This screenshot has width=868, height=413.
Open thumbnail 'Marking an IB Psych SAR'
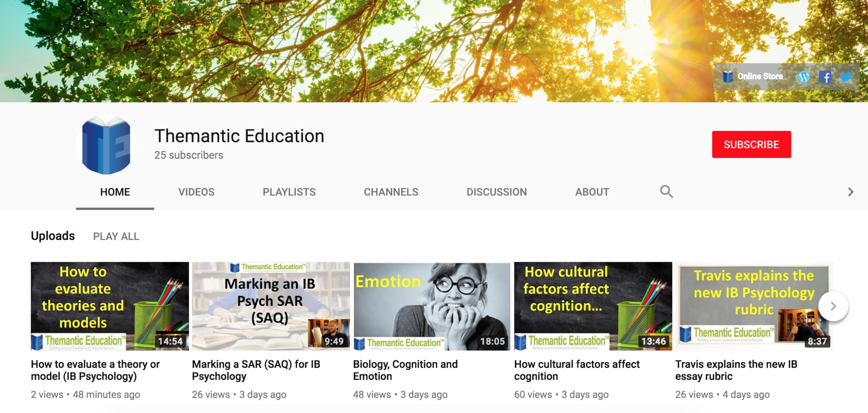pos(271,306)
